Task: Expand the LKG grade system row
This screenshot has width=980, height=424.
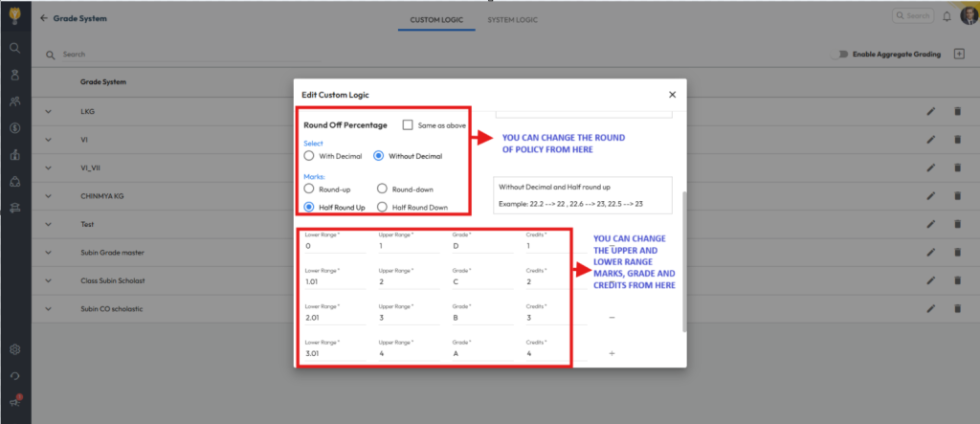Action: point(48,112)
